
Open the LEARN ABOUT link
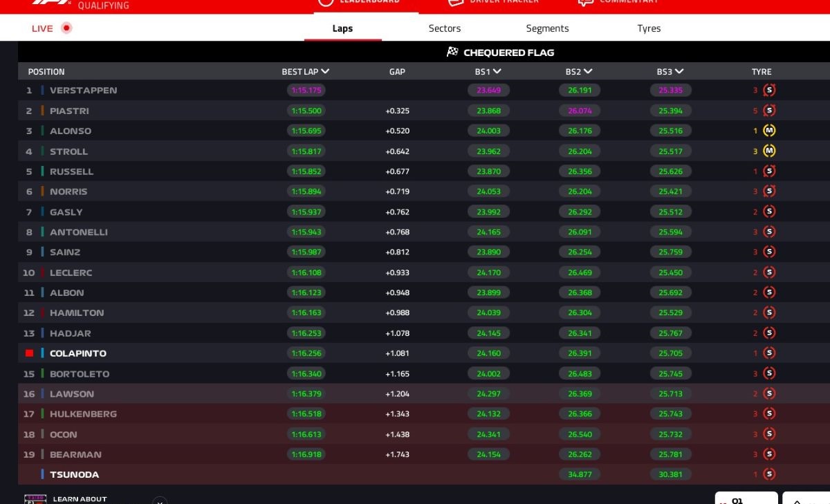tap(80, 498)
